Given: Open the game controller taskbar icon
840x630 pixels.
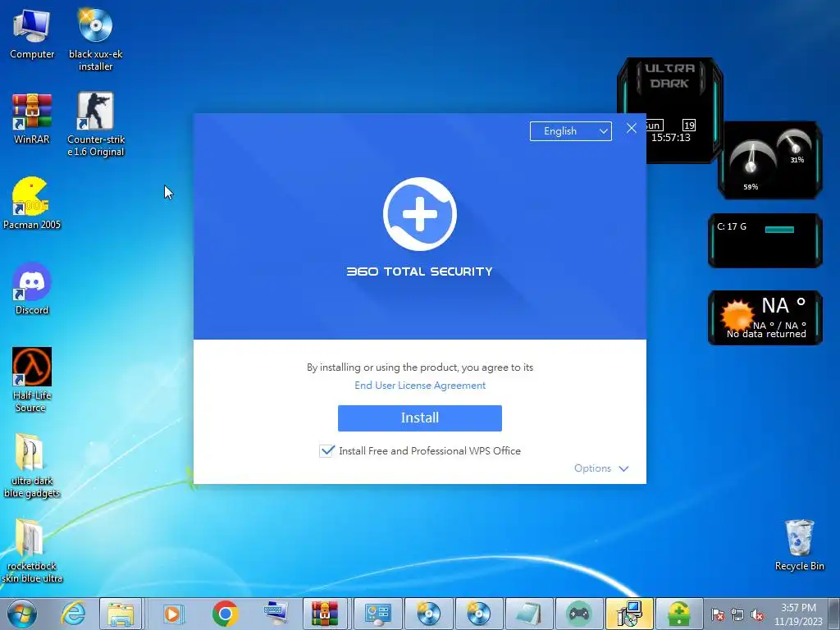Looking at the screenshot, I should coord(578,614).
